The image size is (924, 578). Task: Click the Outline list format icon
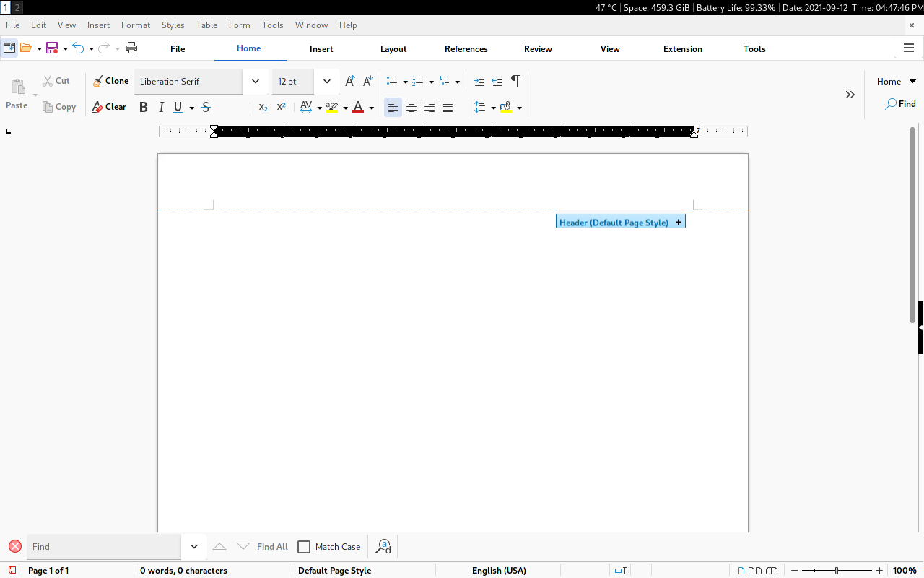tap(445, 81)
